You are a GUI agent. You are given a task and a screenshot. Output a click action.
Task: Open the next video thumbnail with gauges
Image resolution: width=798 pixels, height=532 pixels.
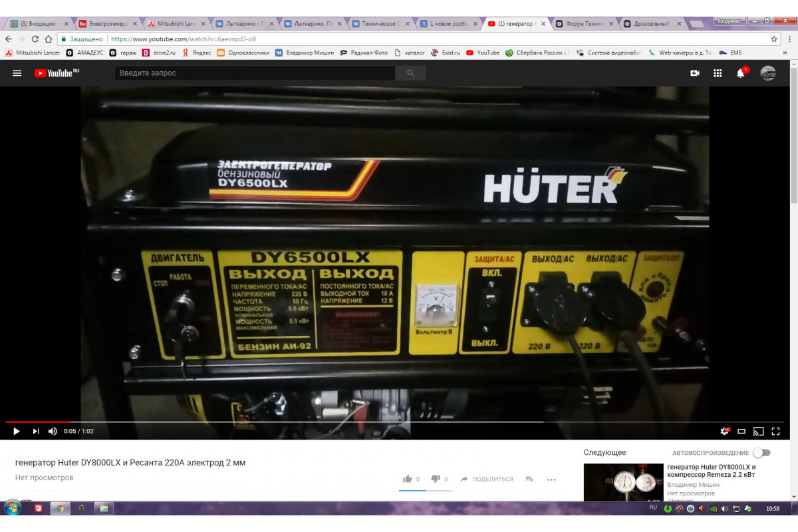click(x=624, y=482)
